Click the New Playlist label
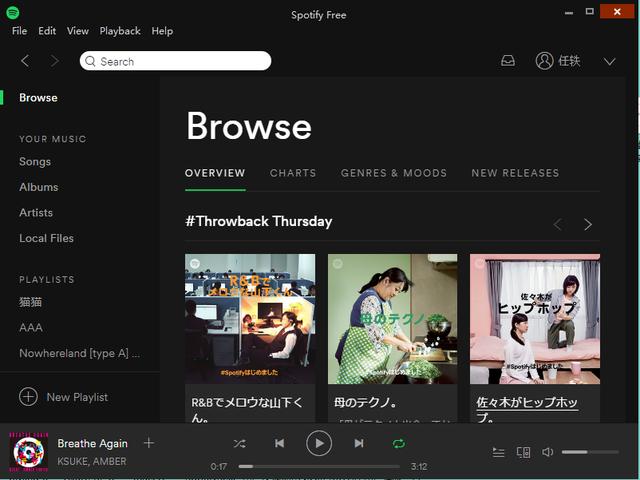This screenshot has width=640, height=480. [x=77, y=397]
